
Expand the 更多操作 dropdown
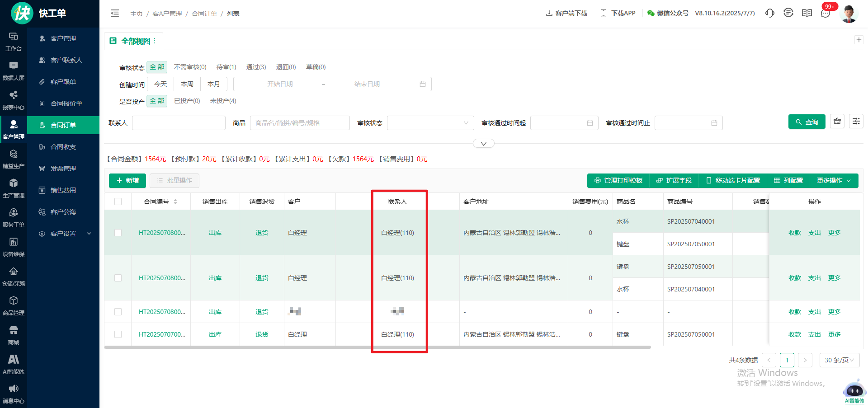pos(834,180)
